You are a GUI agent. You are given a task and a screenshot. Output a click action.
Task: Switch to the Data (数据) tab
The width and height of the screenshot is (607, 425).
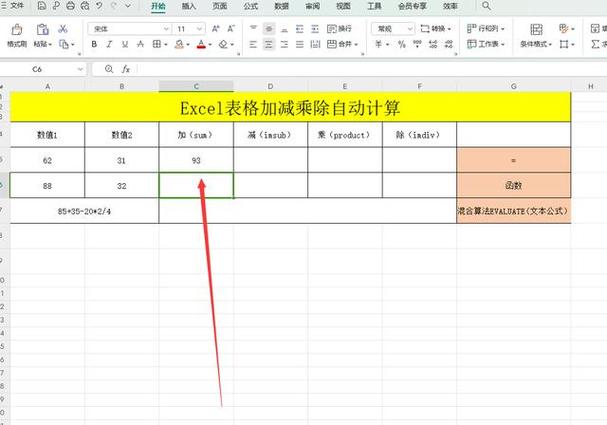[x=282, y=6]
